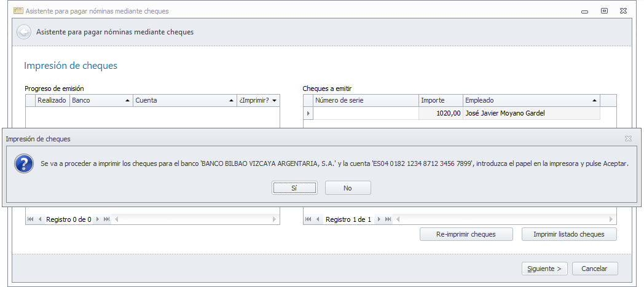The height and width of the screenshot is (287, 644).
Task: Minimize the Asistente window
Action: tap(585, 12)
